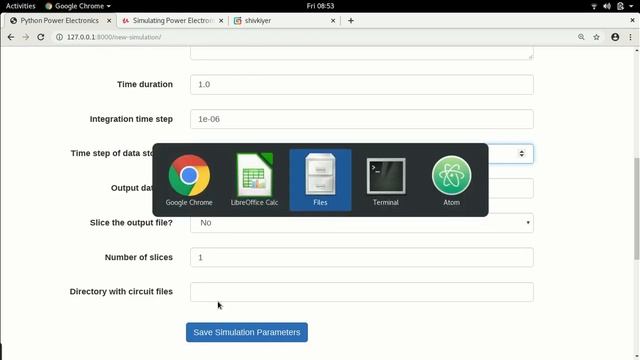View site information icon in address bar
Image resolution: width=640 pixels, height=360 pixels.
pyautogui.click(x=59, y=37)
